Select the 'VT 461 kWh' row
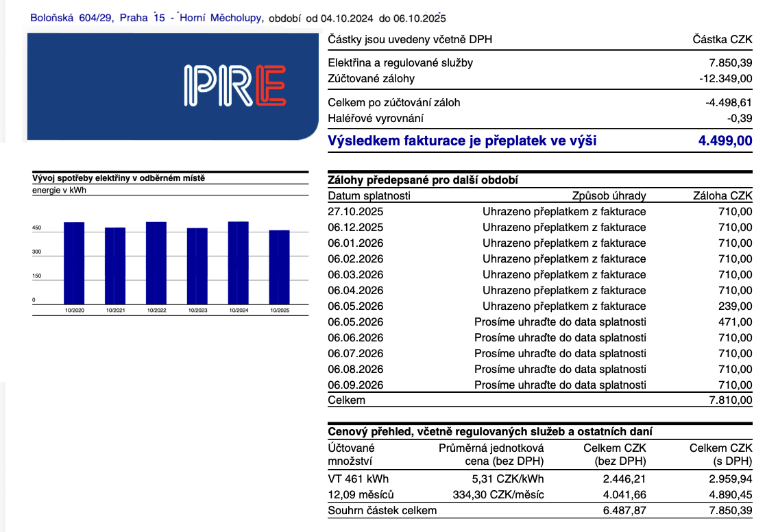Screen dimensions: 778x532 (358, 479)
